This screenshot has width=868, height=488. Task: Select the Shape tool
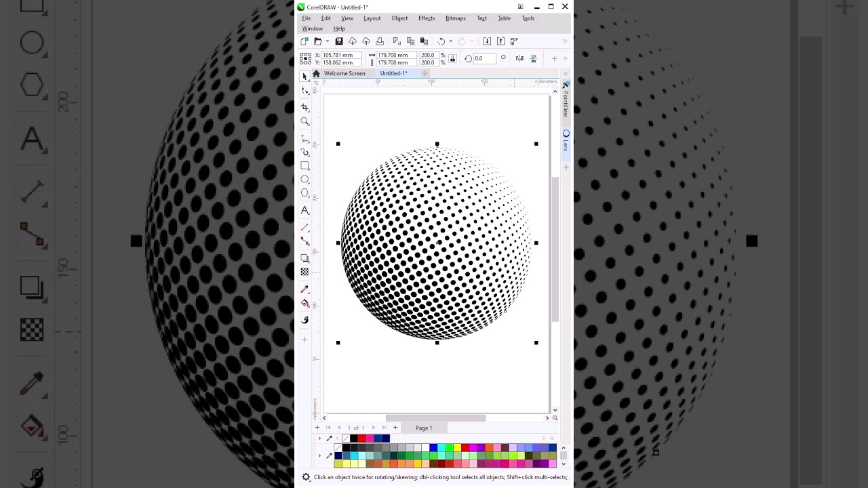(x=304, y=90)
